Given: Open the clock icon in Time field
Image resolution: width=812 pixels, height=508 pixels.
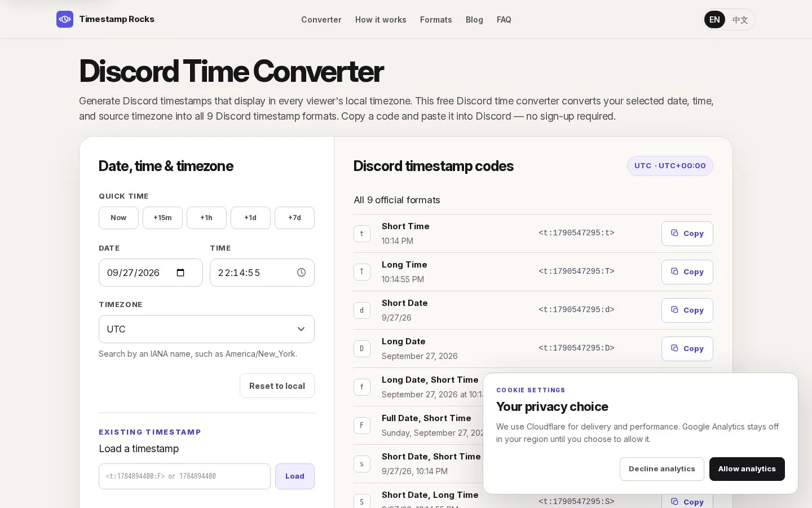Looking at the screenshot, I should [302, 273].
